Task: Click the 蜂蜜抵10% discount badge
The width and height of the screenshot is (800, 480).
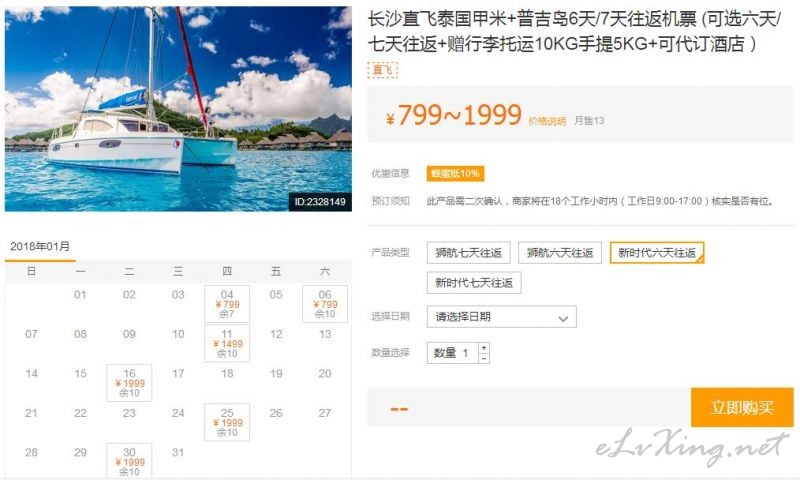Action: (x=455, y=173)
